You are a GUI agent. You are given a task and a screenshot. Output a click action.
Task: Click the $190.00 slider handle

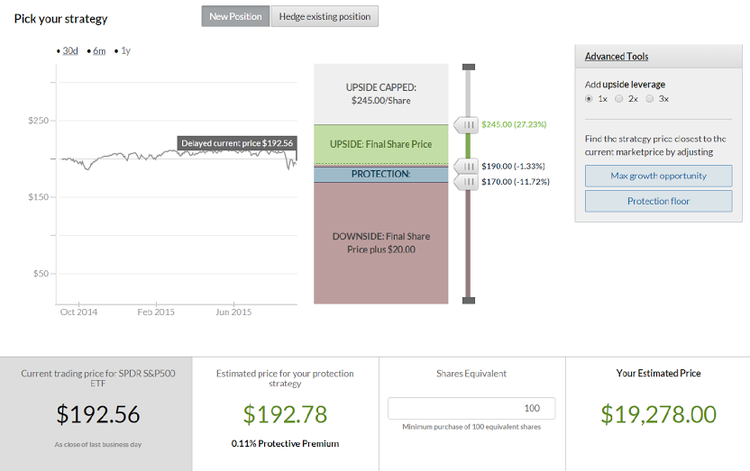(x=467, y=166)
